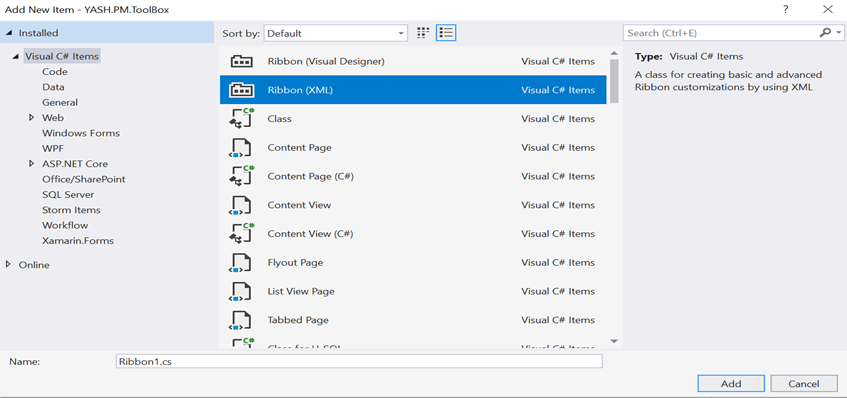The height and width of the screenshot is (398, 847).
Task: Select the SQL Server category
Action: coord(68,194)
